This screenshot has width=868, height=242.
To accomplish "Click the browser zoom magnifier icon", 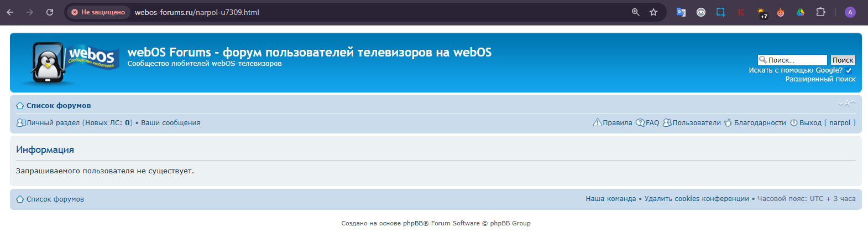I will point(636,12).
